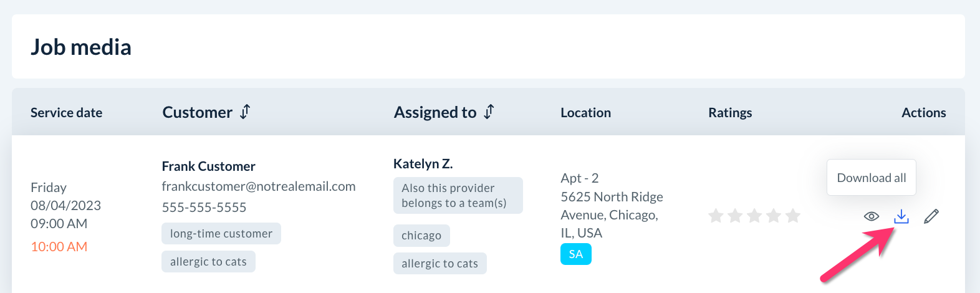980x293 pixels.
Task: Select the fourth rating star
Action: [774, 216]
